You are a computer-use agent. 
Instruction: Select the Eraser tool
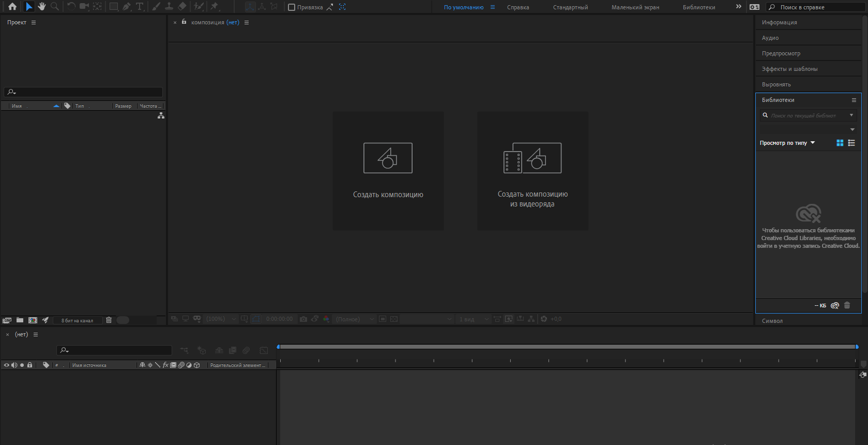(x=182, y=7)
